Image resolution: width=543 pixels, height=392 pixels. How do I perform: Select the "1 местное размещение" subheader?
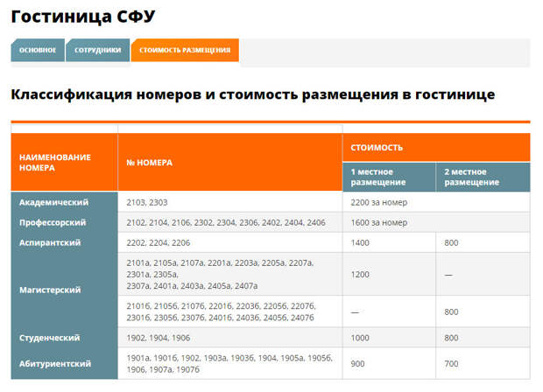click(378, 177)
